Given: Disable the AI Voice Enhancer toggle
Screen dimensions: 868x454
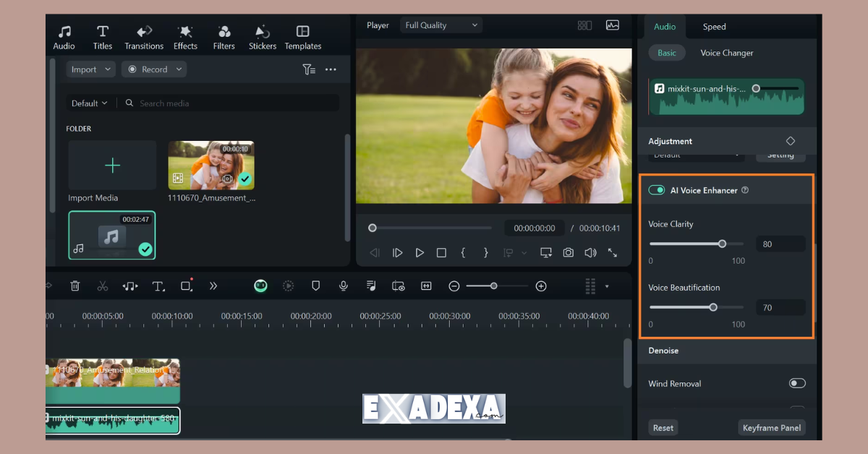Looking at the screenshot, I should click(x=656, y=189).
